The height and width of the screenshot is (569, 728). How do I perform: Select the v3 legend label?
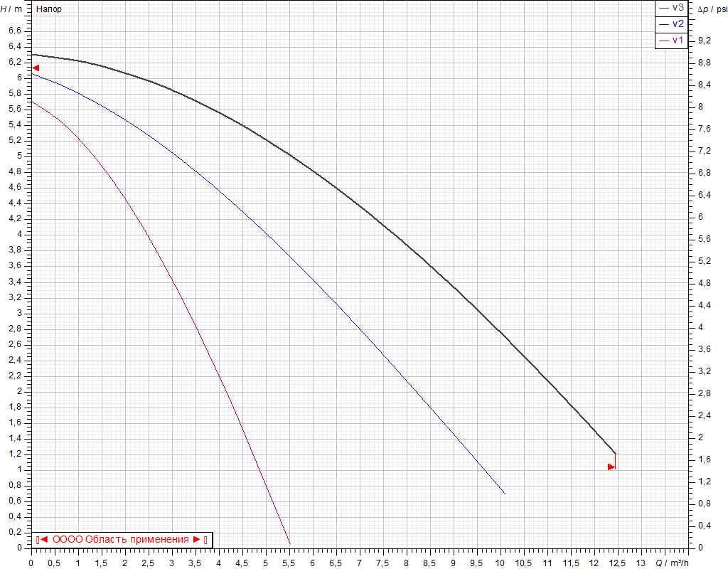coord(678,8)
